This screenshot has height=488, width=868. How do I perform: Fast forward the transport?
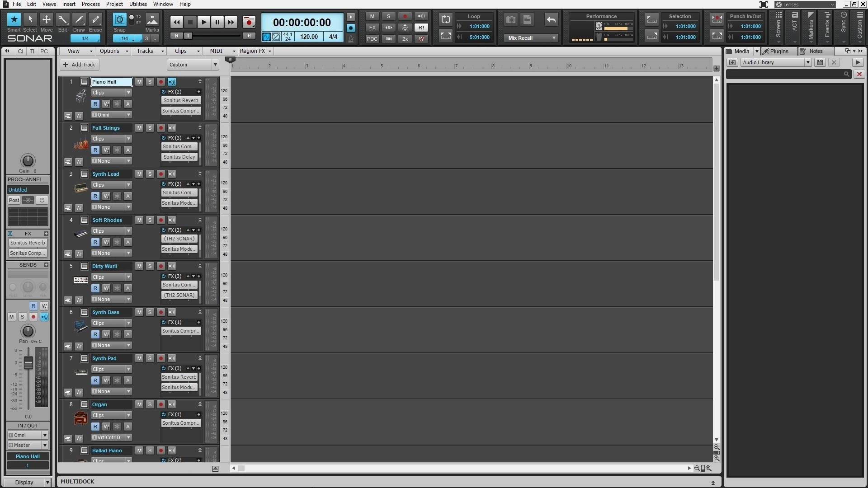231,22
